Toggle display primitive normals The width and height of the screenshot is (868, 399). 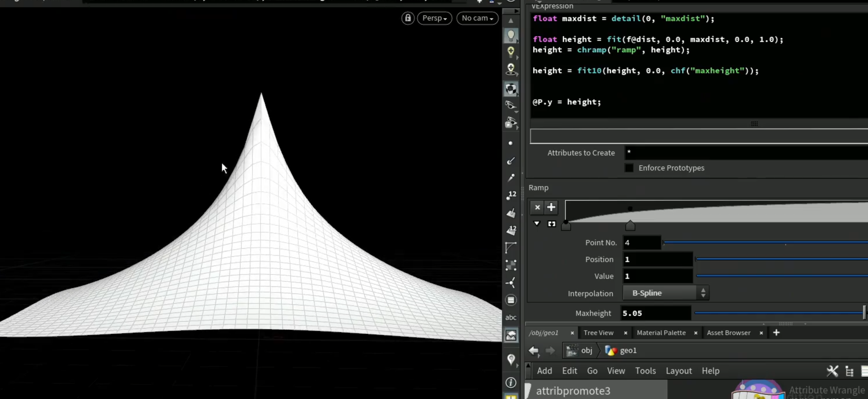tap(511, 213)
